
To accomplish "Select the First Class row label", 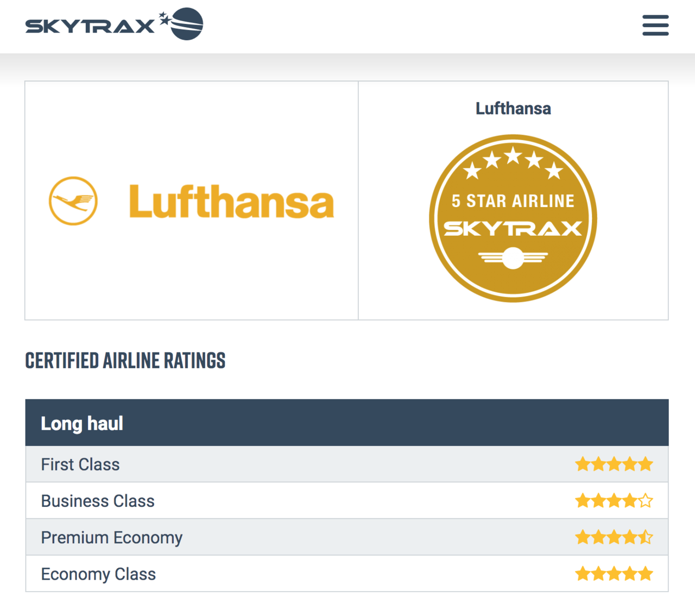I will [x=80, y=464].
